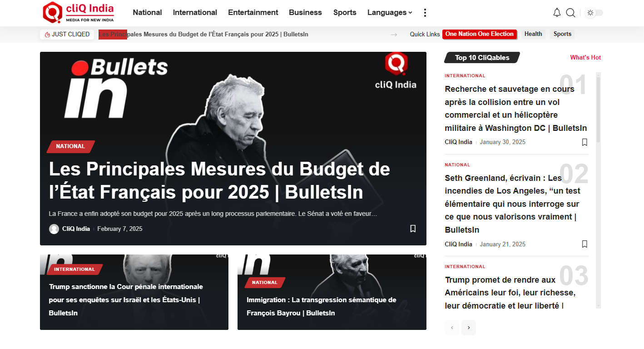Bookmark the Seth Greenland article

tap(585, 244)
